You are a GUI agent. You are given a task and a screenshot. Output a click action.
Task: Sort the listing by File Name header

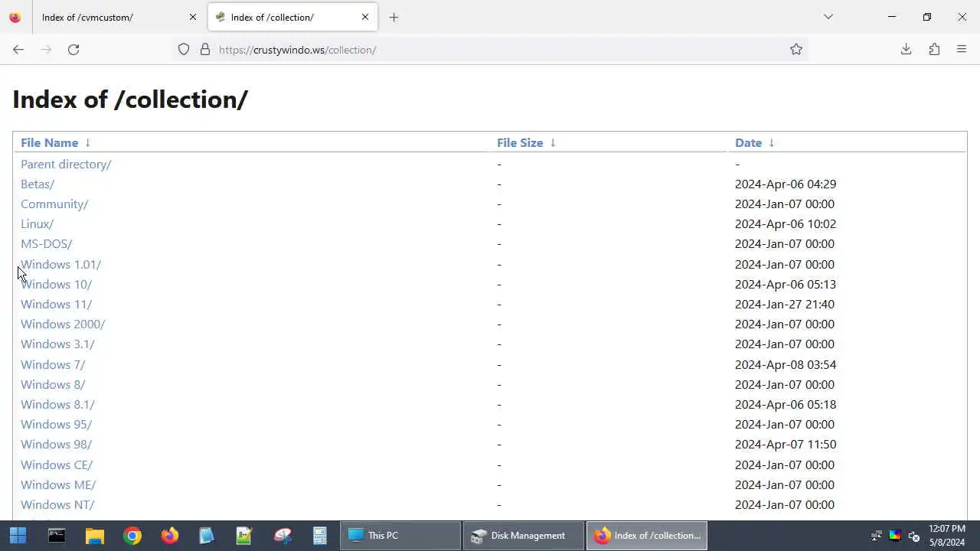point(49,143)
